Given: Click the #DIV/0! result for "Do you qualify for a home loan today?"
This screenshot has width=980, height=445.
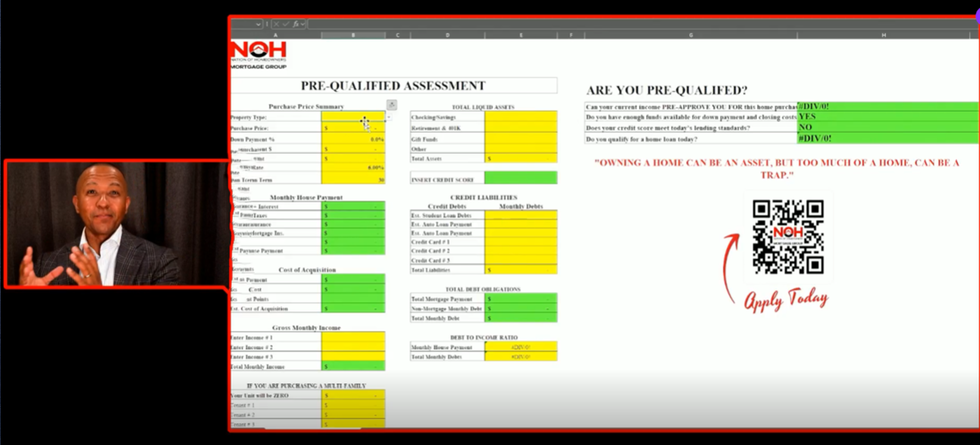Looking at the screenshot, I should pyautogui.click(x=888, y=138).
